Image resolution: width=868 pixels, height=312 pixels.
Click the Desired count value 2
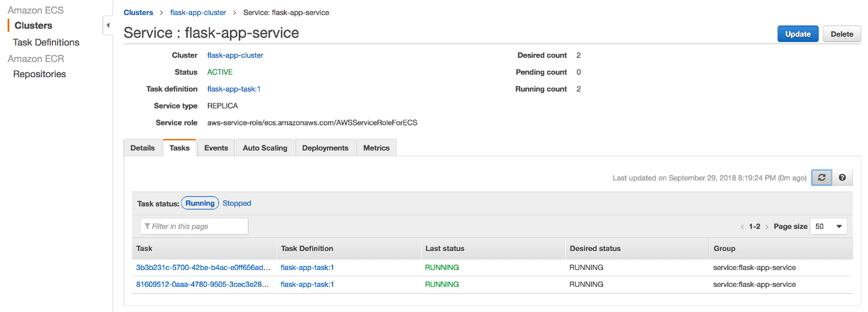[579, 55]
